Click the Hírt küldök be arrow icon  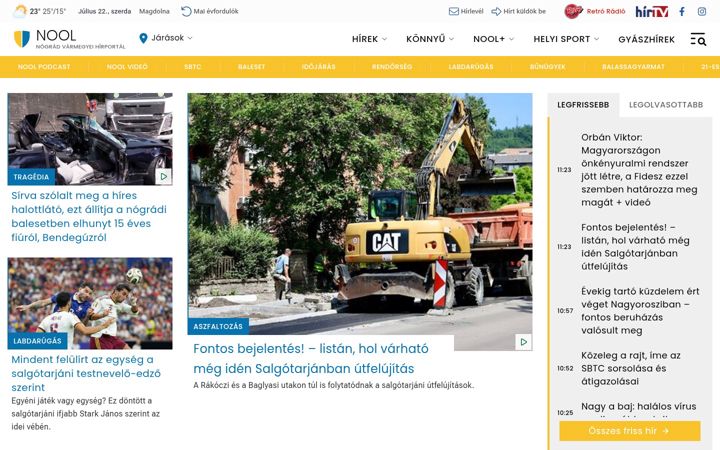(x=496, y=11)
